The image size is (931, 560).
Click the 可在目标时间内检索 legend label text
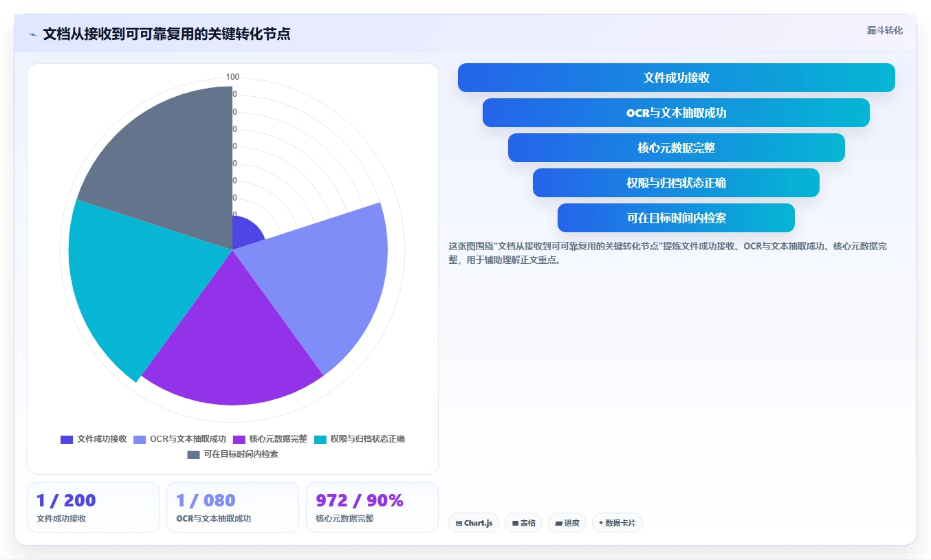pyautogui.click(x=241, y=454)
